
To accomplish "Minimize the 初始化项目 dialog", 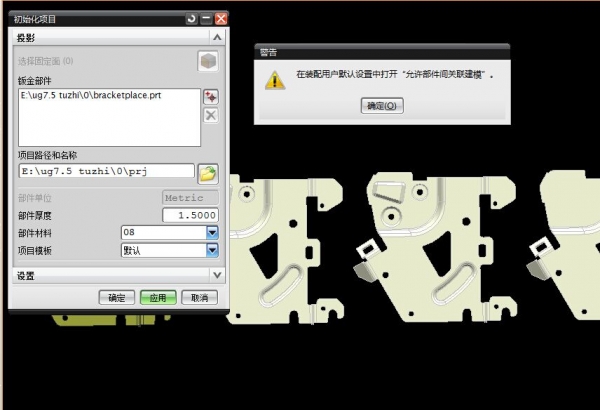I will coord(206,18).
